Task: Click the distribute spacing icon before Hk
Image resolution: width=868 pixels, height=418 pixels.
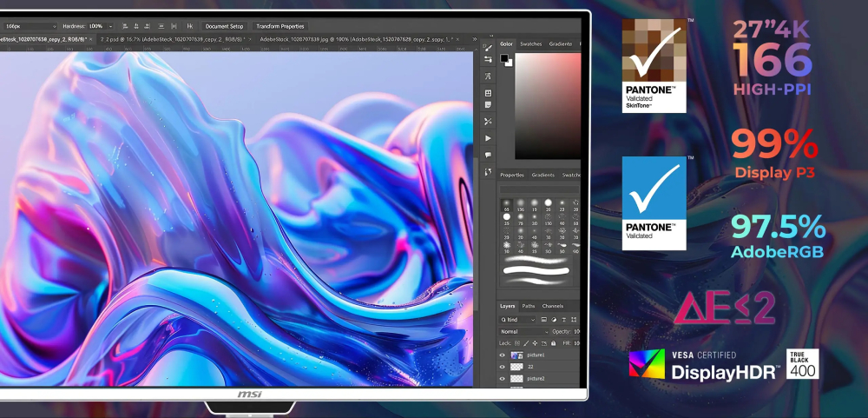Action: click(174, 26)
